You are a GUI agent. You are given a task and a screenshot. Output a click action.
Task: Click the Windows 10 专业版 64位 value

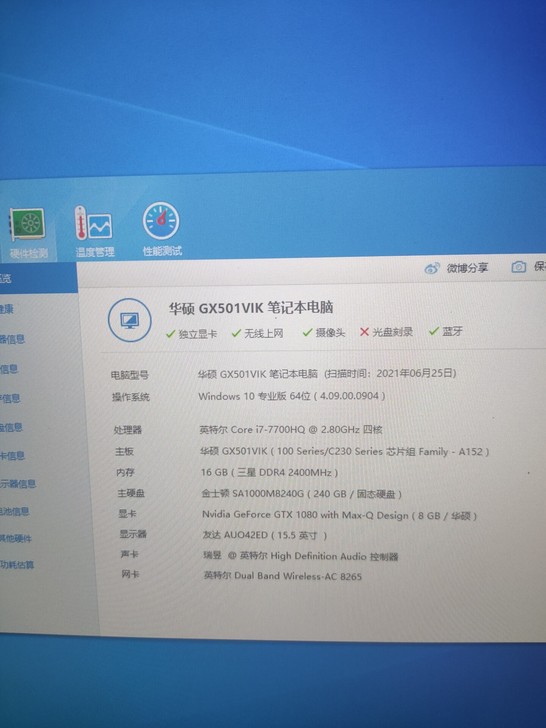pyautogui.click(x=292, y=396)
